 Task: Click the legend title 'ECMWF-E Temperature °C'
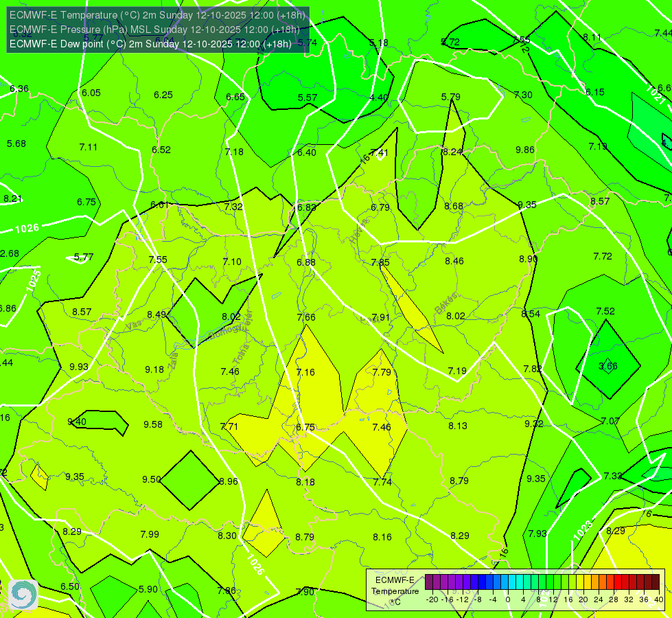pyautogui.click(x=395, y=591)
